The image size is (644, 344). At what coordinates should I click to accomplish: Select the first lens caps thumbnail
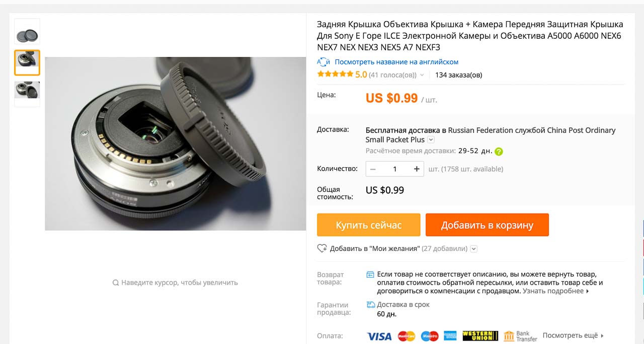tap(27, 32)
